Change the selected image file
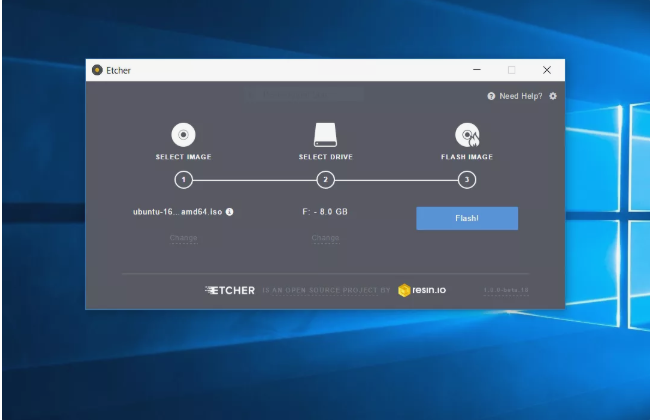 pos(183,238)
